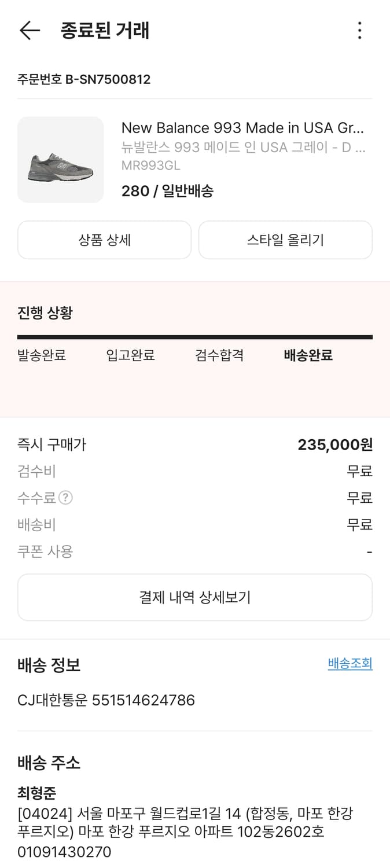Select the 입고완료 progress stage

130,356
